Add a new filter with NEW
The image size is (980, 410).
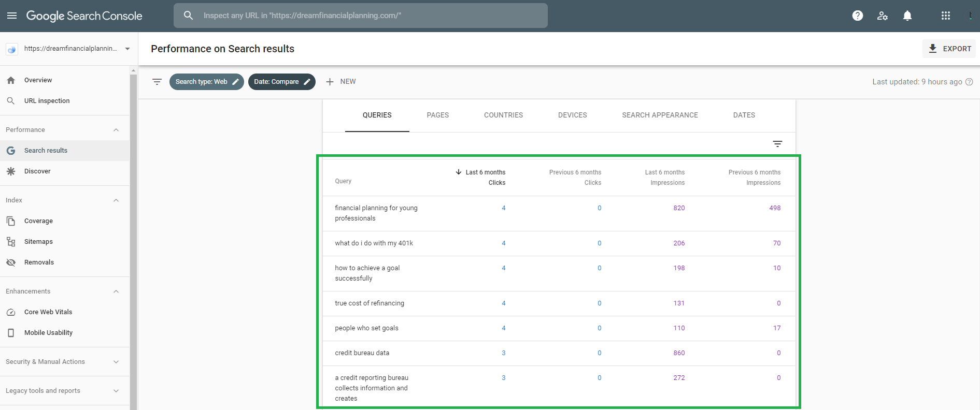click(x=341, y=82)
